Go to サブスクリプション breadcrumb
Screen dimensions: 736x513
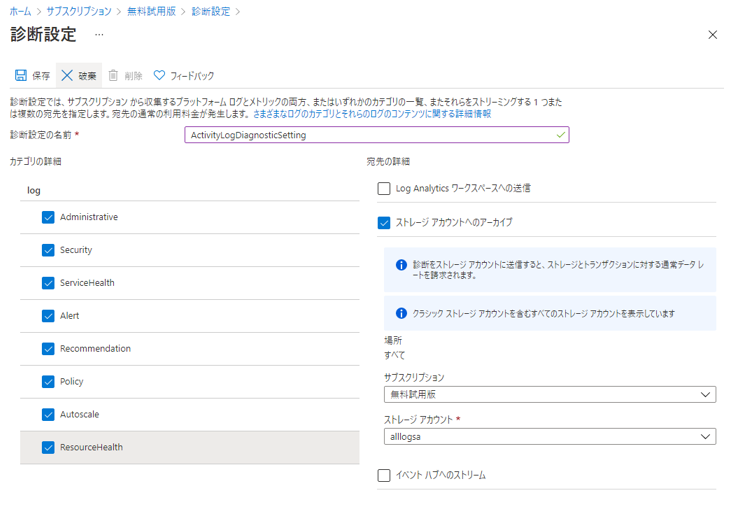[78, 11]
